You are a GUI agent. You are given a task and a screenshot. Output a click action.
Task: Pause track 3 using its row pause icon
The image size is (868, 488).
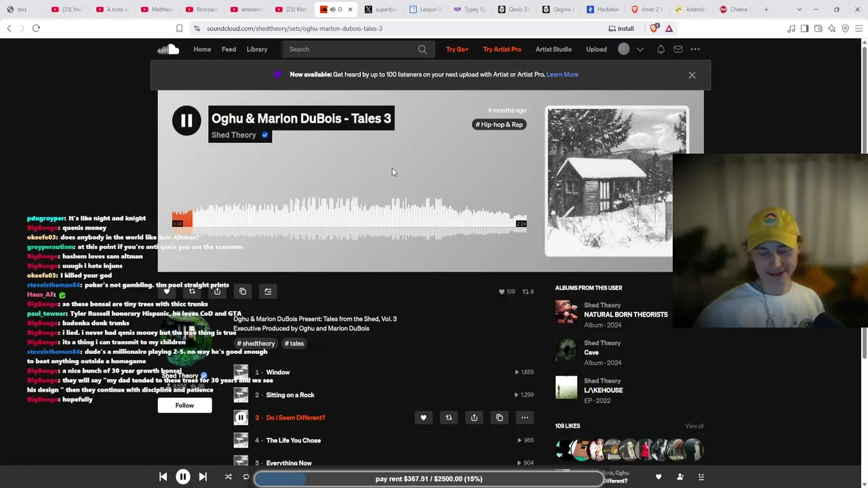click(x=241, y=418)
